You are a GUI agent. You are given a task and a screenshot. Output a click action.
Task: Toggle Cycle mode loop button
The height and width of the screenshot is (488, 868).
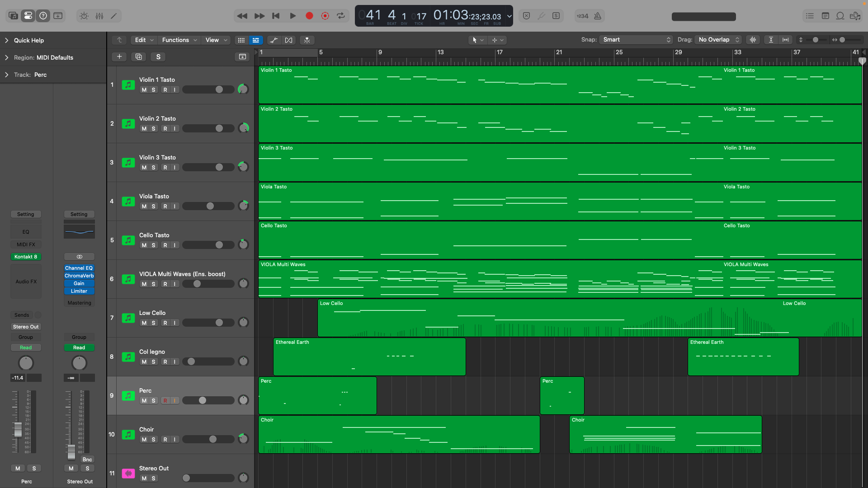click(341, 16)
